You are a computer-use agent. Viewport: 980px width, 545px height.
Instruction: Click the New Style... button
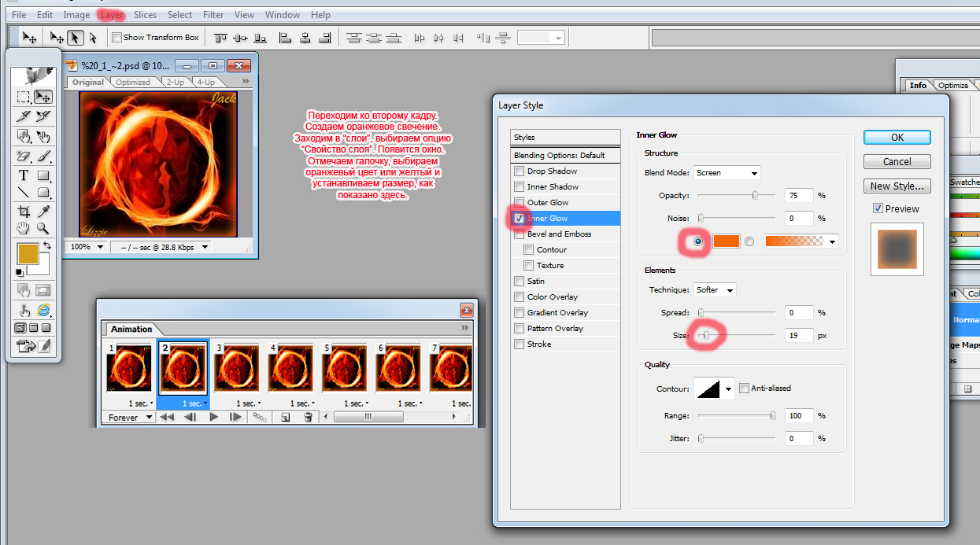(x=897, y=186)
